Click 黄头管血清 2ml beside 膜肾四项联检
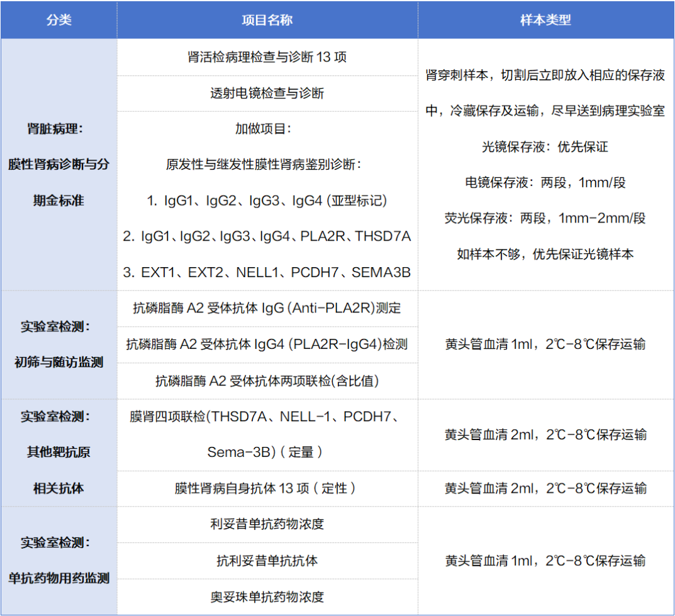Image resolution: width=675 pixels, height=616 pixels. pyautogui.click(x=545, y=434)
